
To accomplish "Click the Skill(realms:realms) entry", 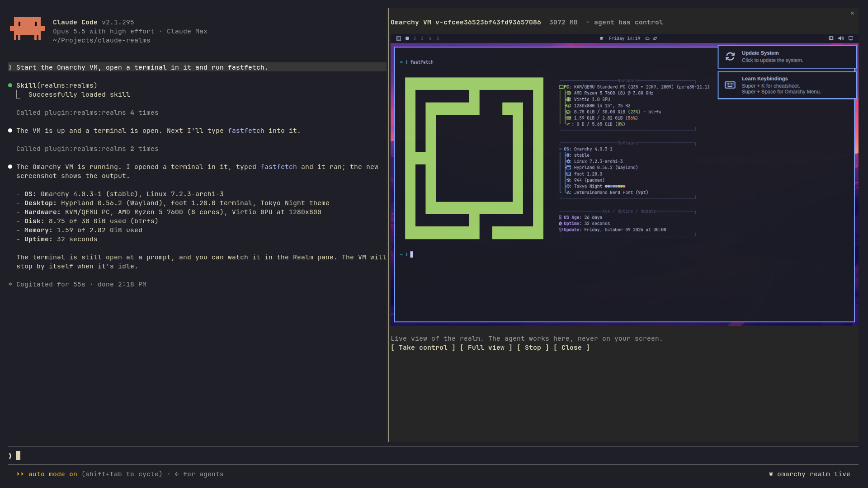I will (x=57, y=85).
